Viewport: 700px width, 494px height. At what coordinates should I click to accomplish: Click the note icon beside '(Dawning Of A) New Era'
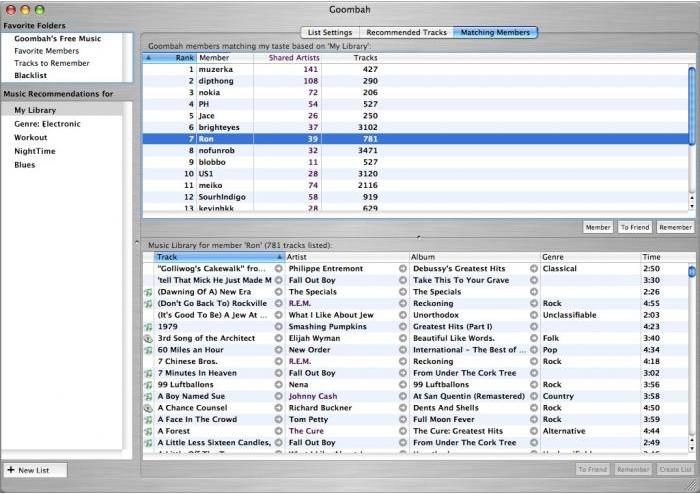point(148,292)
